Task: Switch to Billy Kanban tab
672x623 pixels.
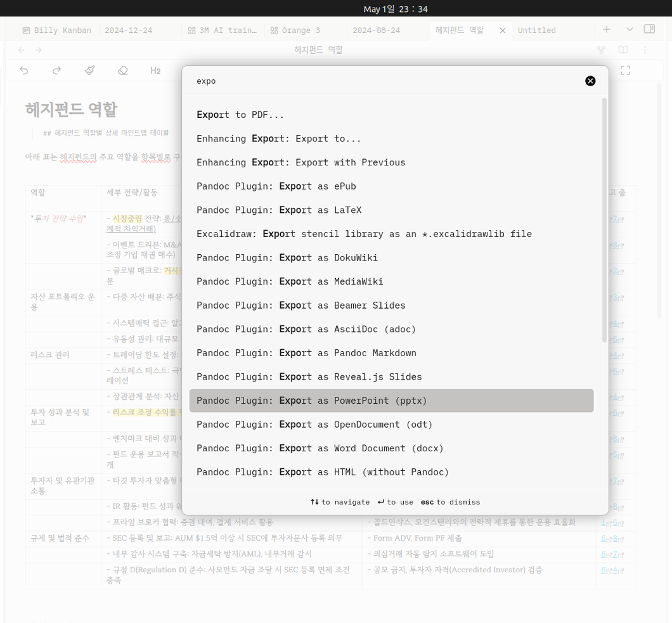Action: [x=56, y=30]
